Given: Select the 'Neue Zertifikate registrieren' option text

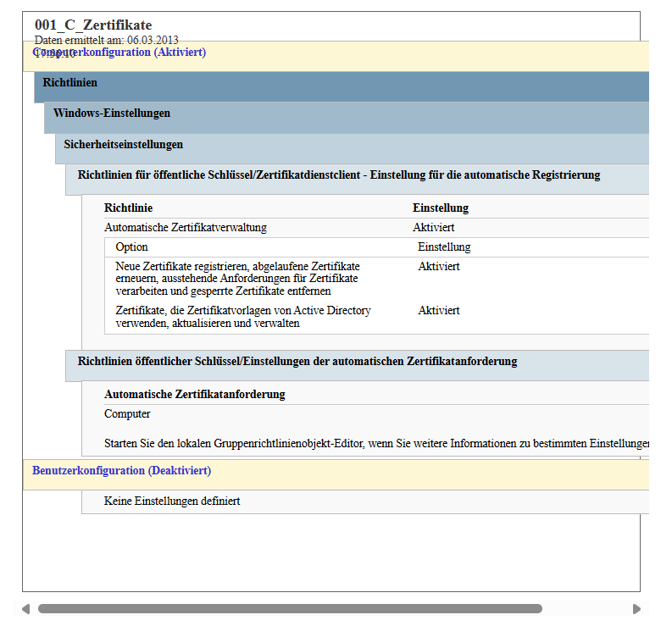Looking at the screenshot, I should pos(238,279).
